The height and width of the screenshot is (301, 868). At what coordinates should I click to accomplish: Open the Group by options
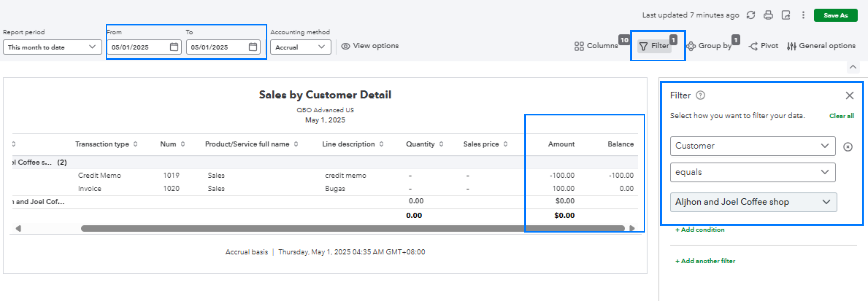tap(709, 46)
